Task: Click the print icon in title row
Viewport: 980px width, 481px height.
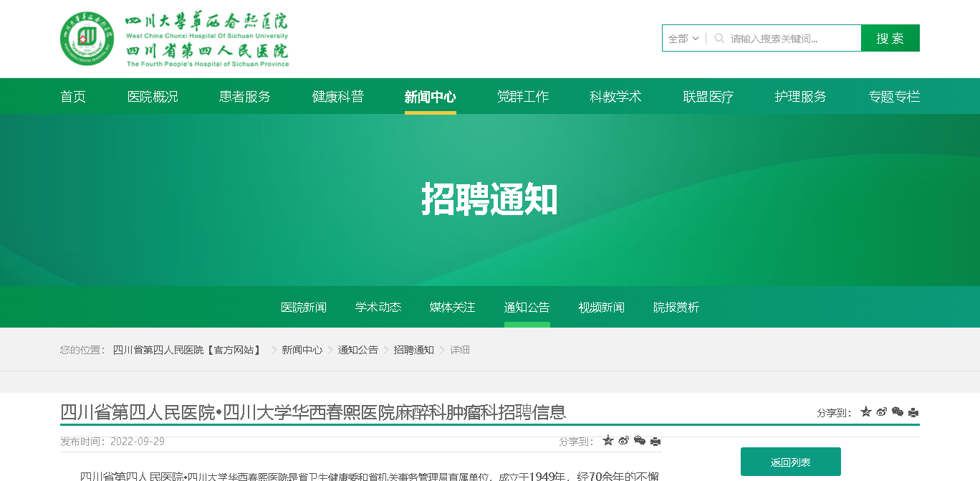Action: (913, 412)
